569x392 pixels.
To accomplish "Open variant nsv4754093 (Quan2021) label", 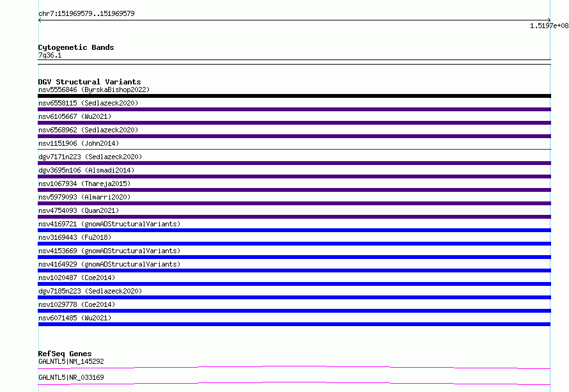I will (79, 210).
